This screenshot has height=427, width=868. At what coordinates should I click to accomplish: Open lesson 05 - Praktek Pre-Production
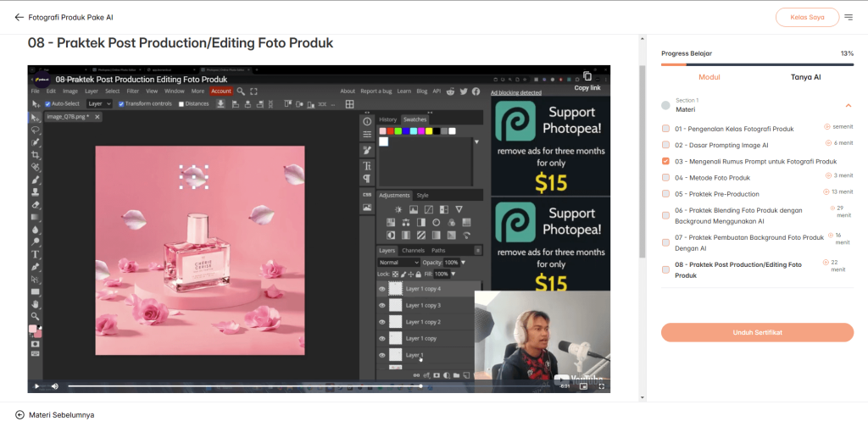click(x=717, y=194)
